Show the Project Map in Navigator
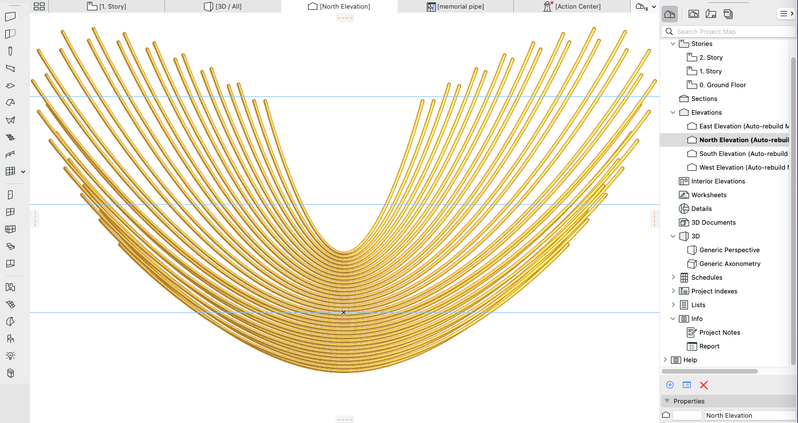This screenshot has width=798, height=423. (x=670, y=14)
